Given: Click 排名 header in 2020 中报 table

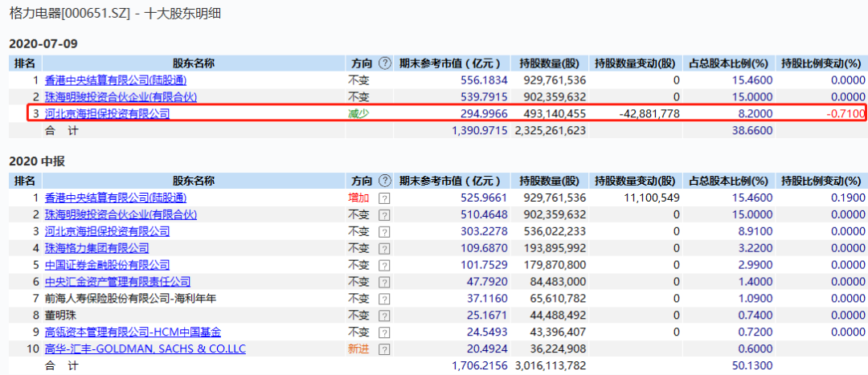Looking at the screenshot, I should click(24, 181).
